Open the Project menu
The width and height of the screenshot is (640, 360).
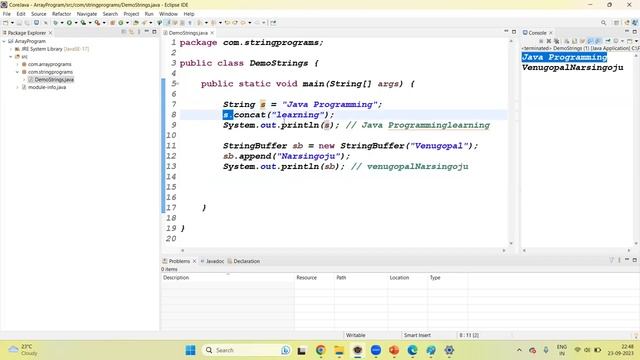131,14
